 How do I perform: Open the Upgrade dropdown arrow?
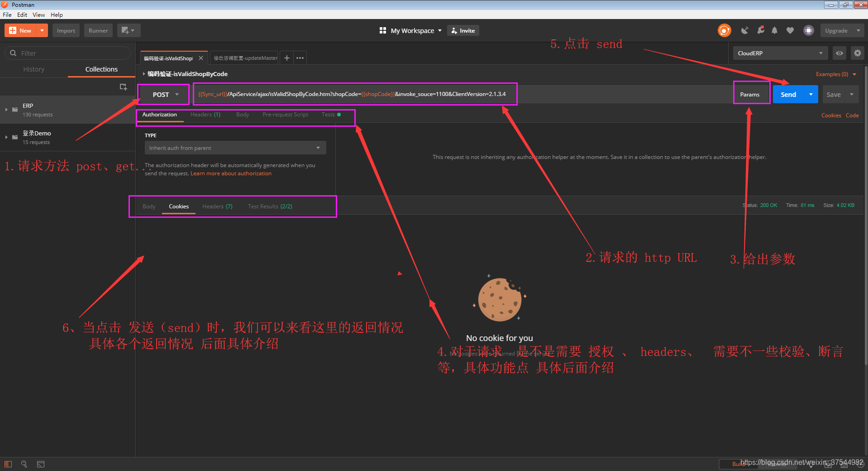click(x=858, y=30)
